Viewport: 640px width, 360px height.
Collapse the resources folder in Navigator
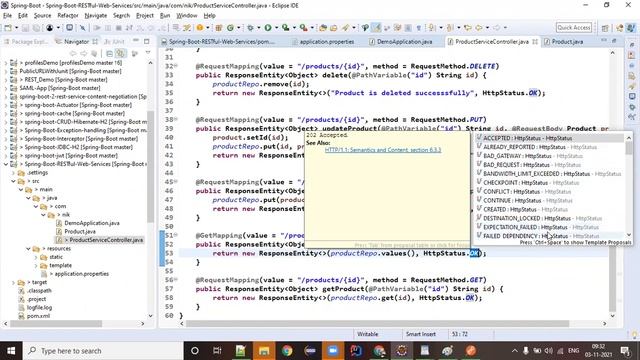29,248
